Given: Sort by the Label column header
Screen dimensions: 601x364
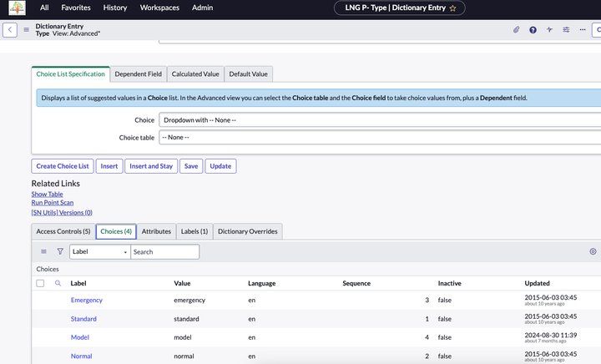Looking at the screenshot, I should pyautogui.click(x=78, y=283).
